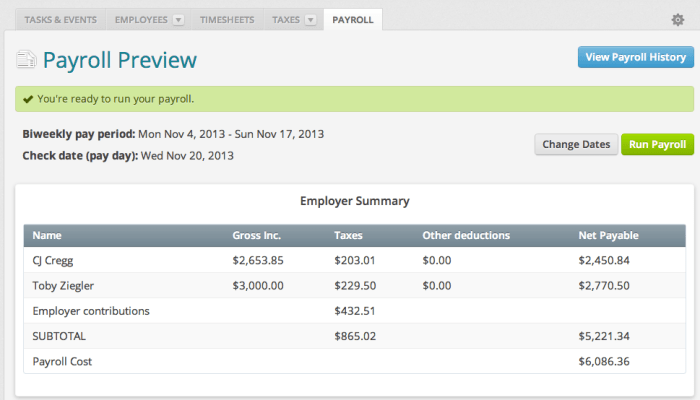Click the Taxes column header in the table

(348, 235)
